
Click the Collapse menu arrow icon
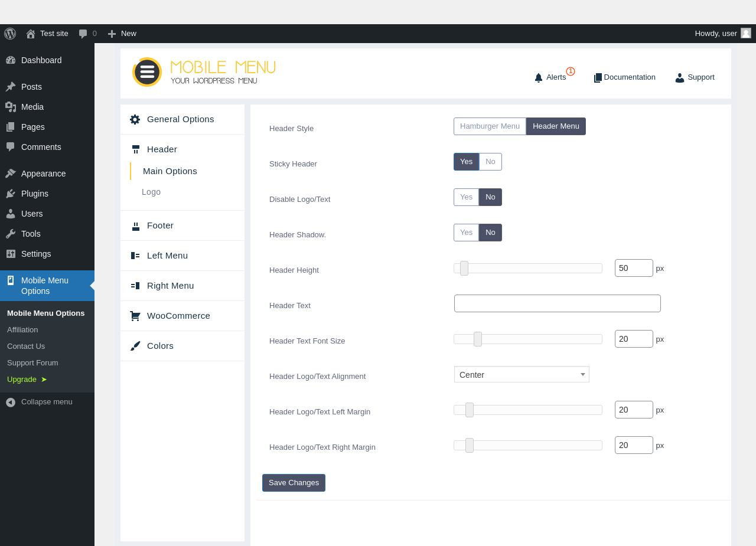click(11, 402)
